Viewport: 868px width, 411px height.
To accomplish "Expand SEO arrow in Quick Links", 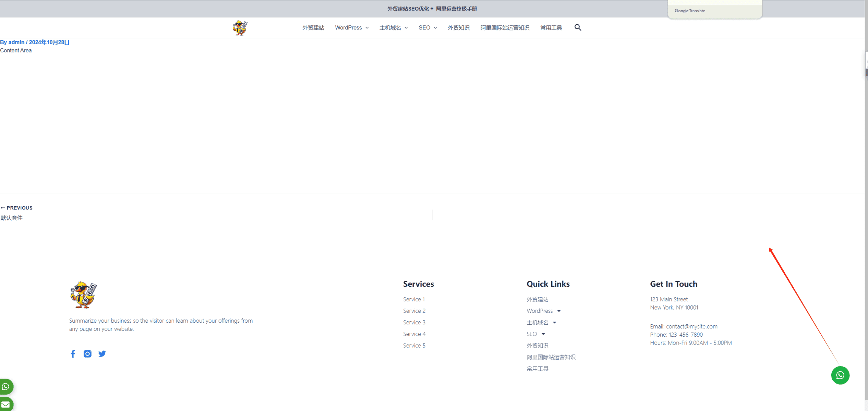I will [543, 334].
